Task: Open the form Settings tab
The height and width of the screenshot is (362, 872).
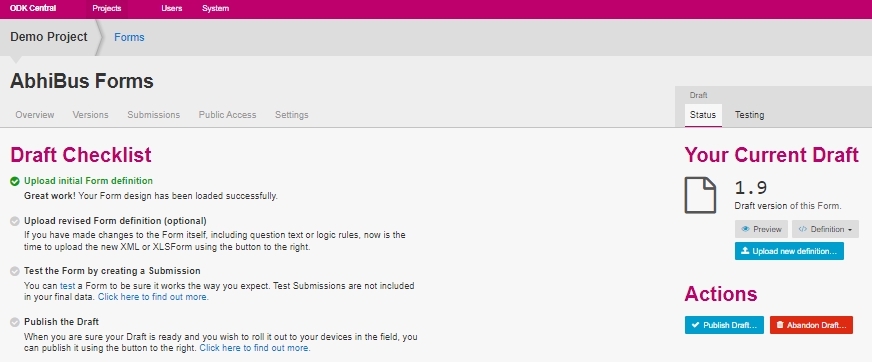Action: pyautogui.click(x=291, y=115)
